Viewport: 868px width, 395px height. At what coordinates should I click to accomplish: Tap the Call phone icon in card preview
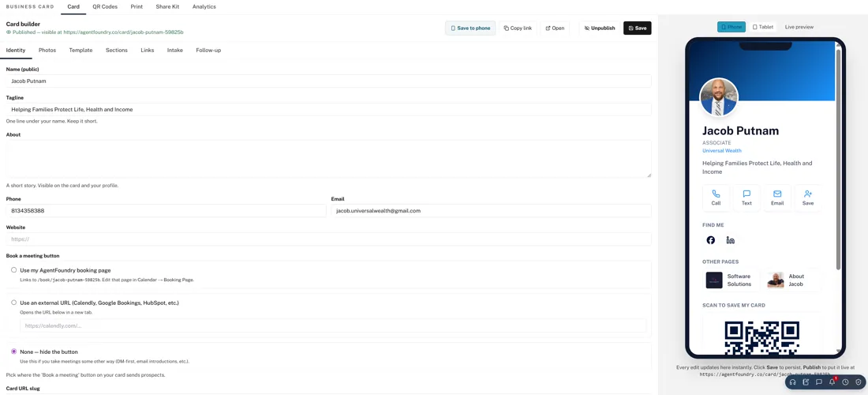click(x=716, y=197)
